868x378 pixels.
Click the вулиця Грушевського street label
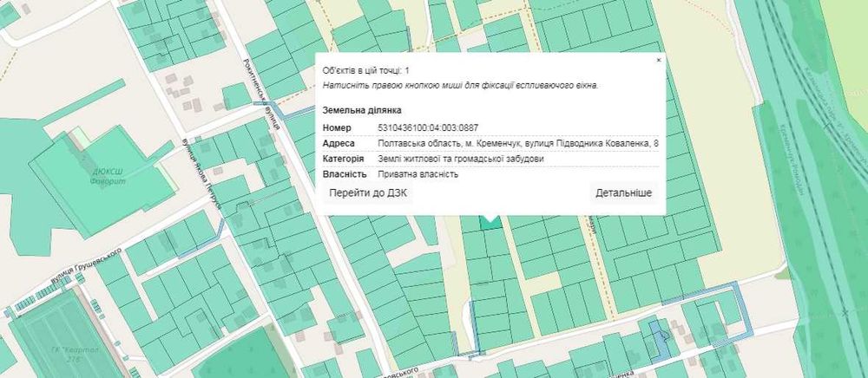86,268
